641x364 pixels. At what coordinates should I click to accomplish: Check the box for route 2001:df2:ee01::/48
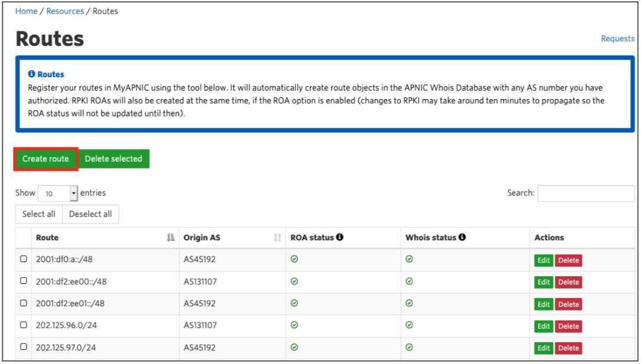click(x=24, y=303)
